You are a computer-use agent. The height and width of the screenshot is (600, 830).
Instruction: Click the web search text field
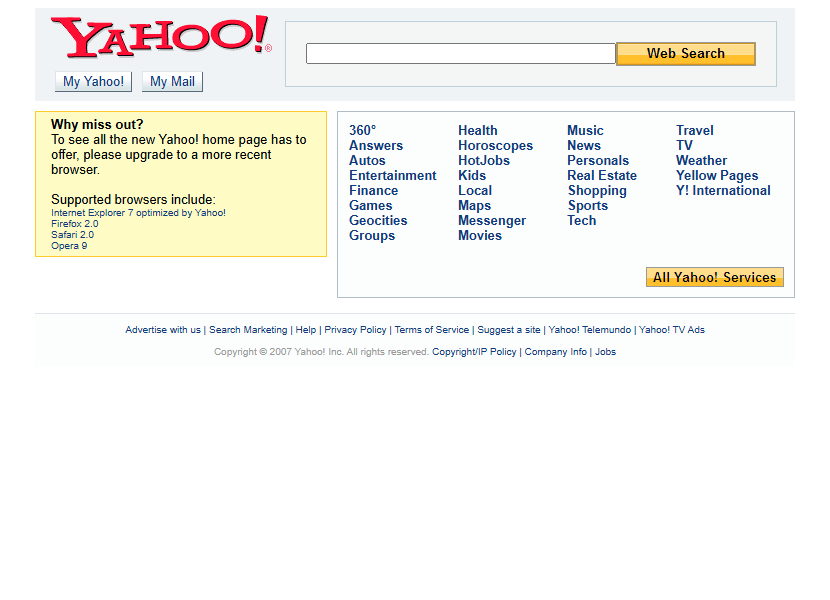tap(461, 53)
